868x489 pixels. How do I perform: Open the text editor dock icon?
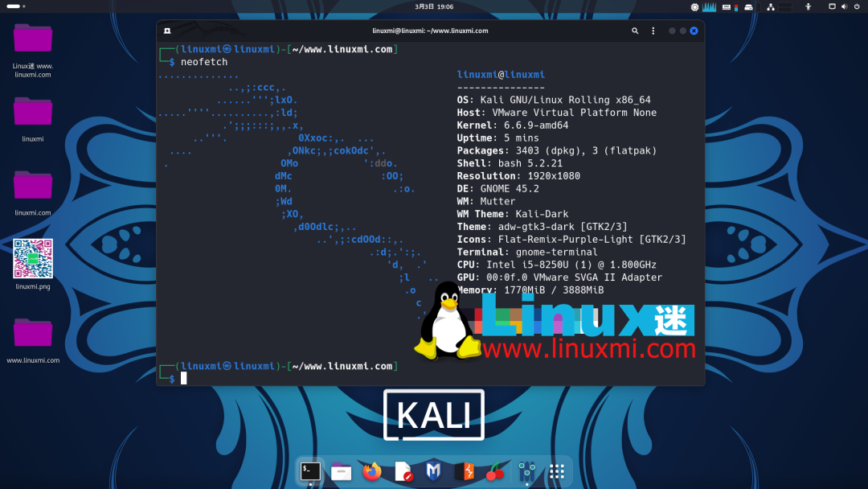pyautogui.click(x=403, y=471)
